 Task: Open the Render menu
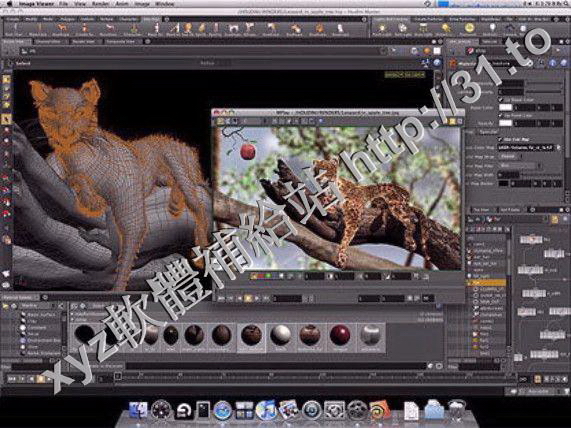click(x=100, y=4)
